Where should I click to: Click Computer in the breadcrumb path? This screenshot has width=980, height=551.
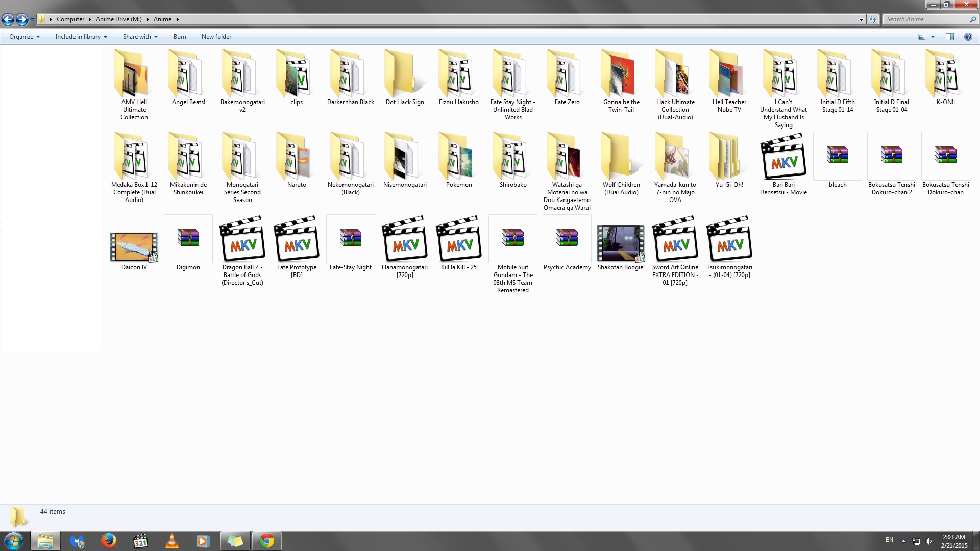click(70, 19)
